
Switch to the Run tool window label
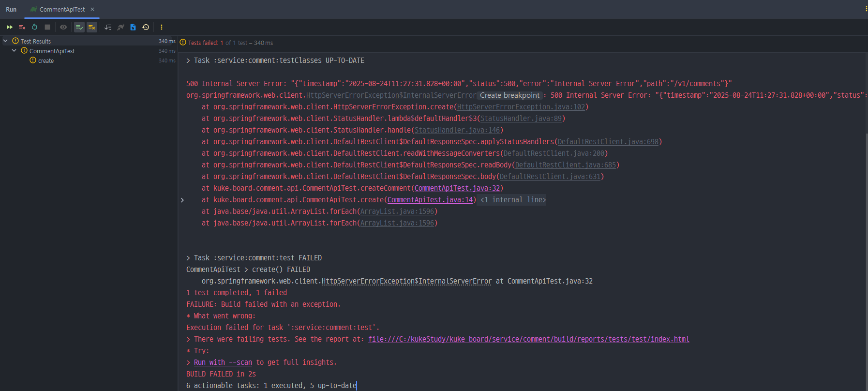11,9
